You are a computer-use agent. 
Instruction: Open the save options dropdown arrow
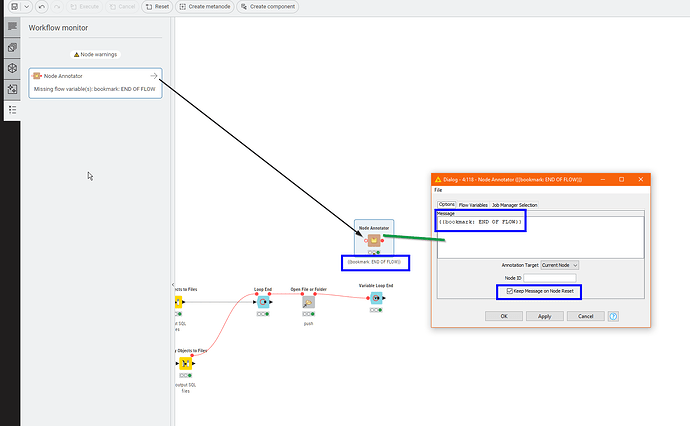click(26, 7)
